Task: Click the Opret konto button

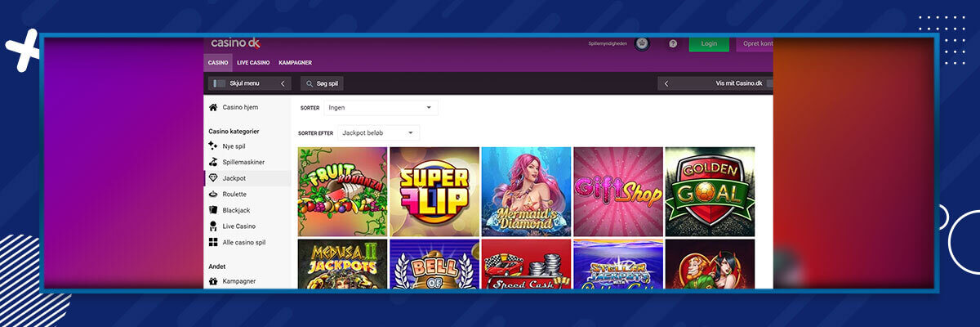Action: coord(755,43)
